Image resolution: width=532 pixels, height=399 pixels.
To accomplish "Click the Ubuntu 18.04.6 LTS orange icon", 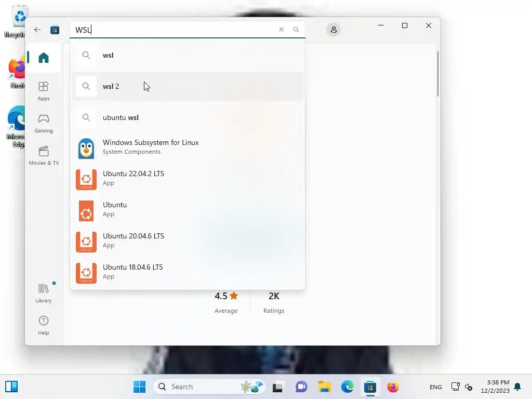I will click(86, 273).
